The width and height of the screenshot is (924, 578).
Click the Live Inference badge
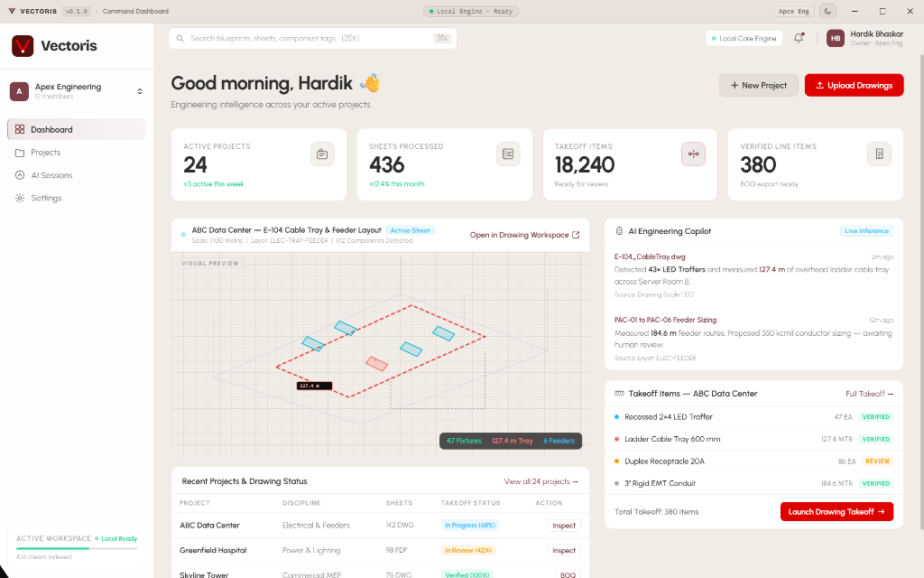click(866, 231)
